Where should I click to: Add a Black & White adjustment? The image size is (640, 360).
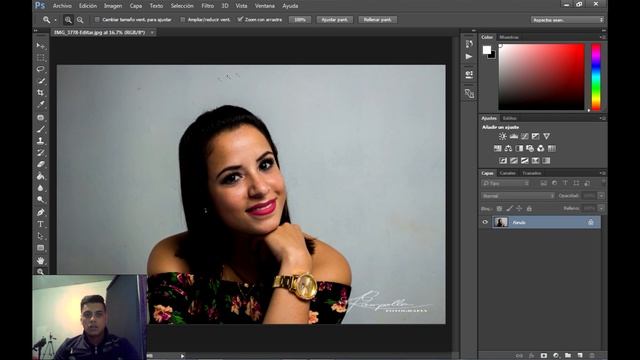point(519,149)
